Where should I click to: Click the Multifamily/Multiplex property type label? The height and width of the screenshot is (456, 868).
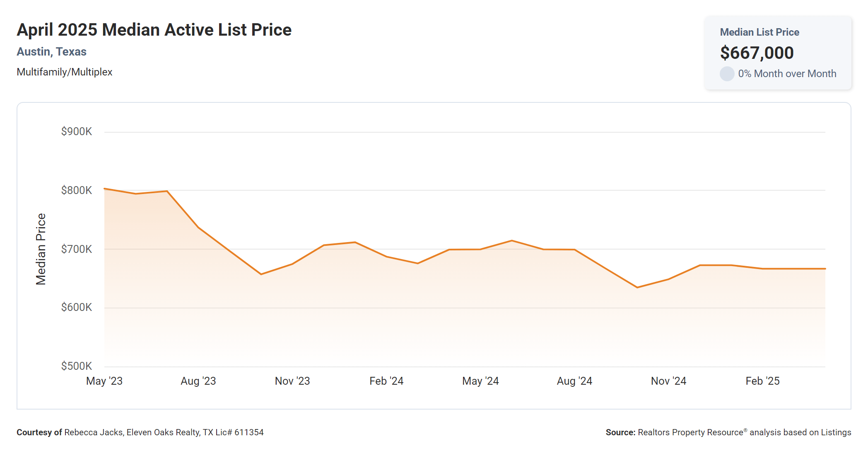click(x=65, y=72)
